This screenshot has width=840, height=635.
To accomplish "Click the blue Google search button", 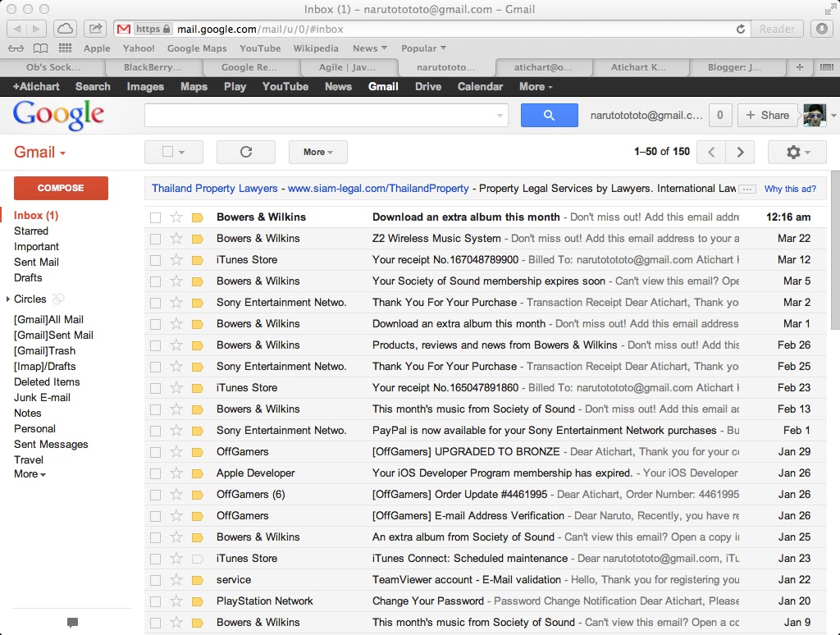I will [549, 115].
